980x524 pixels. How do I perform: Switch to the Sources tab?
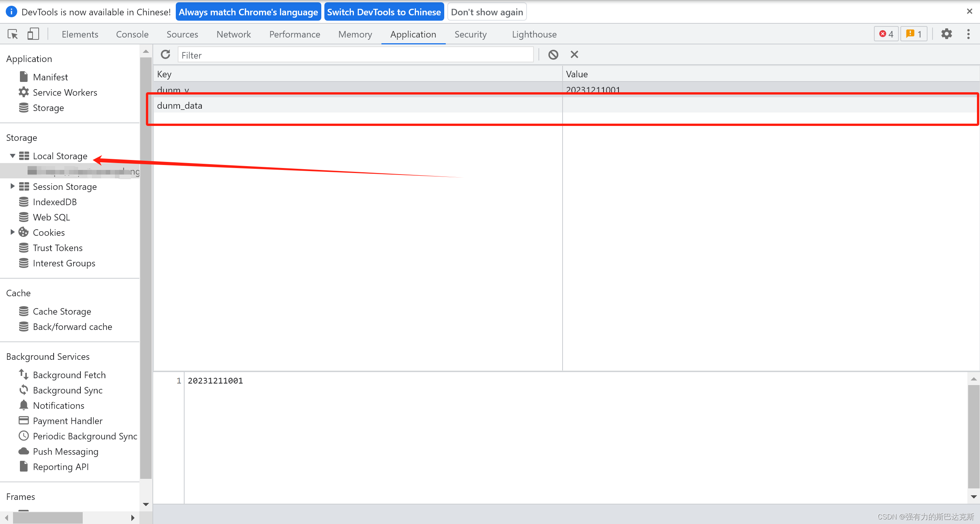[182, 34]
